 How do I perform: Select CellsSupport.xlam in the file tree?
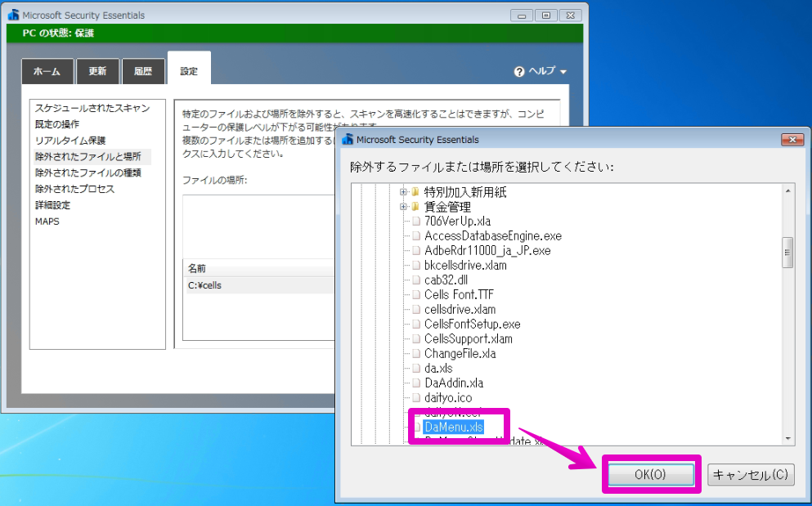click(x=468, y=339)
